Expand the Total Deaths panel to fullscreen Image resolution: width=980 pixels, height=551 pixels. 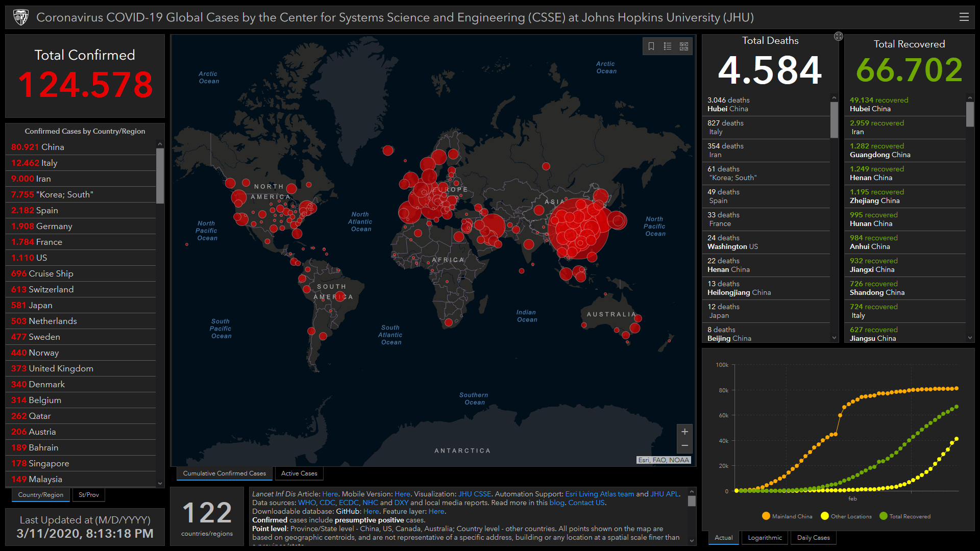(x=838, y=36)
